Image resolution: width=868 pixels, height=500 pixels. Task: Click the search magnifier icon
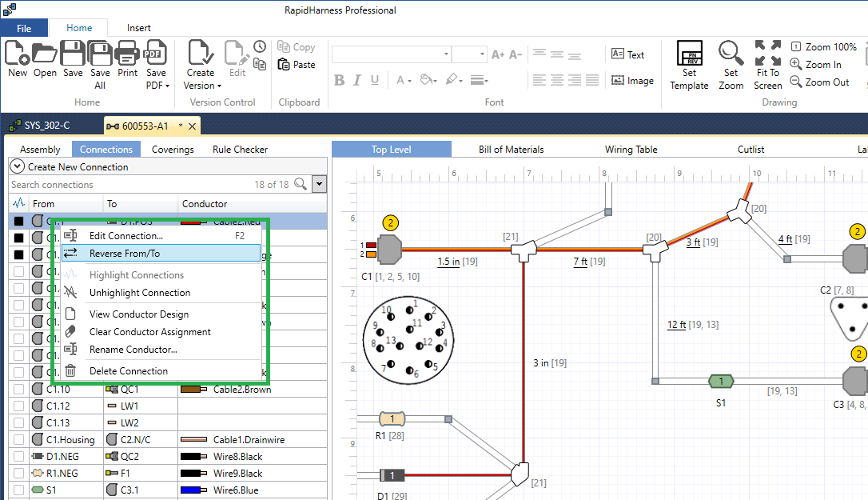coord(301,184)
